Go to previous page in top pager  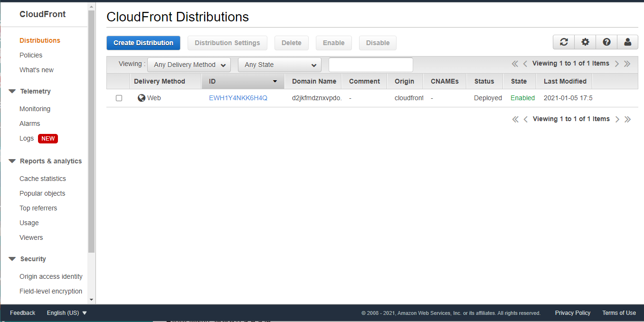[x=525, y=64]
